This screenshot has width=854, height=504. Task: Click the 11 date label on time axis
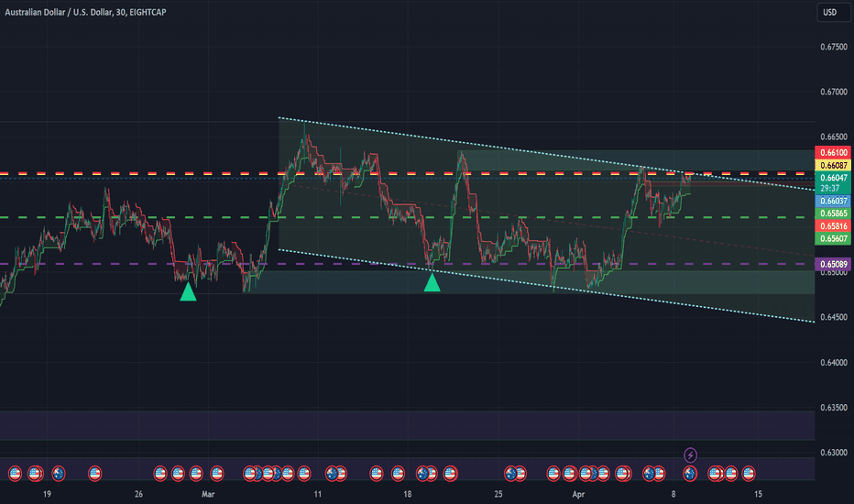[318, 494]
